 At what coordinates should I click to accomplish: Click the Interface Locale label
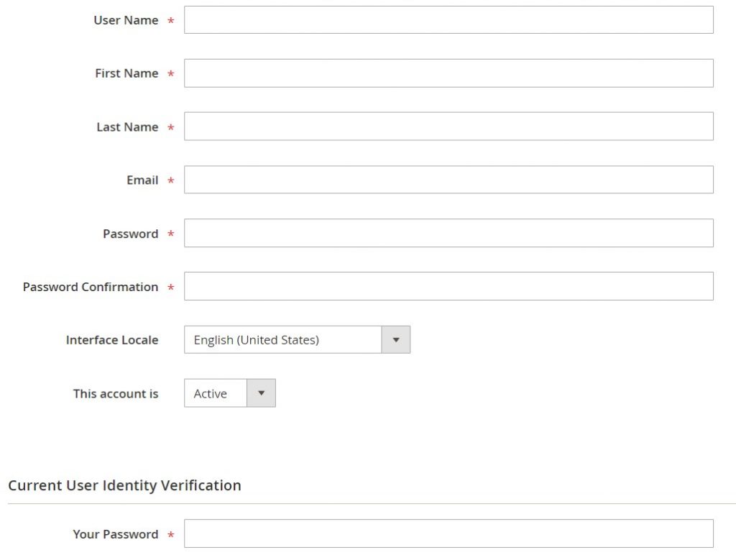112,340
